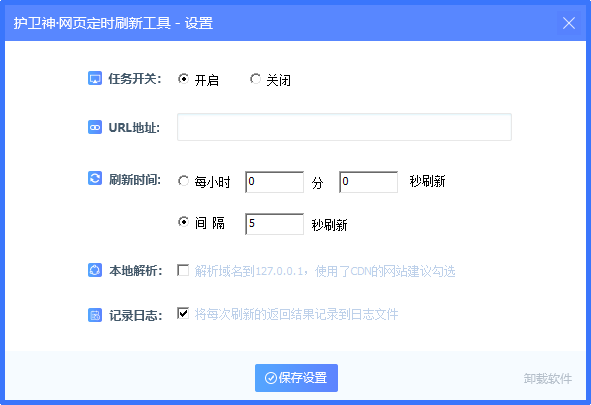Viewport: 591px width, 405px height.
Task: Click the refresh time circular arrows icon
Action: pyautogui.click(x=95, y=178)
